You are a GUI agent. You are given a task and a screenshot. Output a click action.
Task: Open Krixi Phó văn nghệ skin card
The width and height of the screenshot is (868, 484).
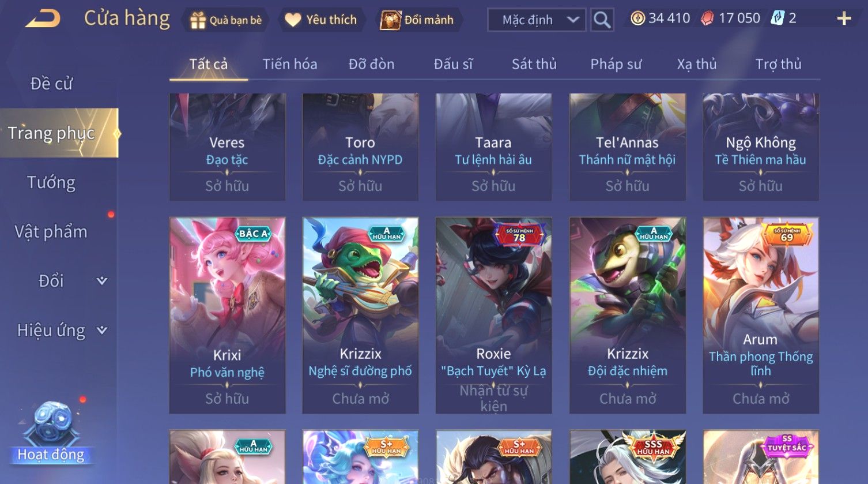227,315
